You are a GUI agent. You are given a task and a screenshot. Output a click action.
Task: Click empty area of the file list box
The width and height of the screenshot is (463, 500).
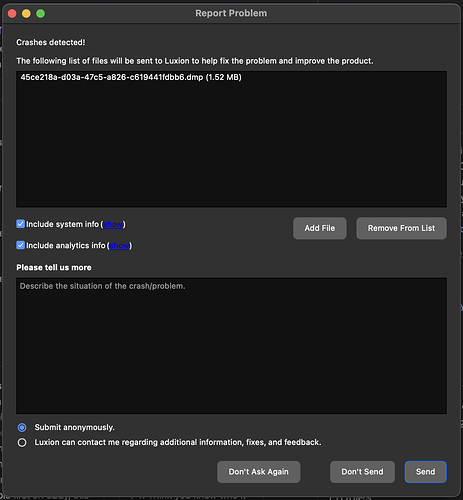point(231,147)
